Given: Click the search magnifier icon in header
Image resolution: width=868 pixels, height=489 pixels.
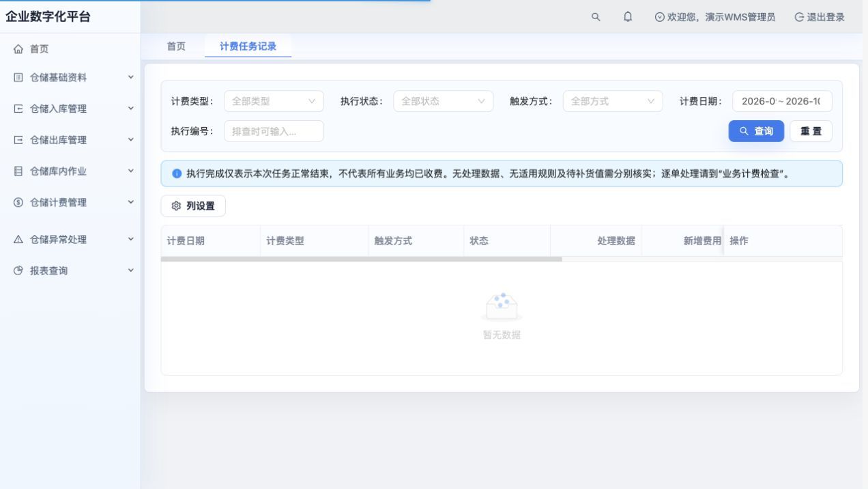Looking at the screenshot, I should click(x=596, y=17).
